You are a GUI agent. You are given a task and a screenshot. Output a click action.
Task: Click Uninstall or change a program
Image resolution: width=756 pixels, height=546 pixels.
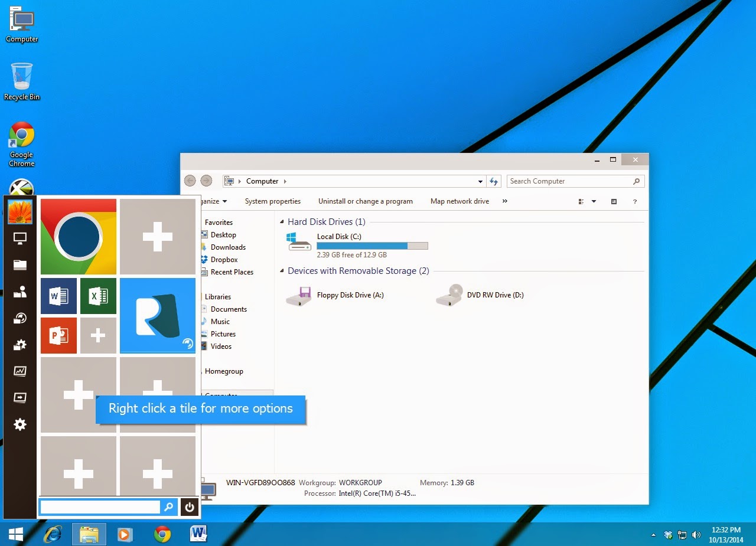[x=366, y=201]
